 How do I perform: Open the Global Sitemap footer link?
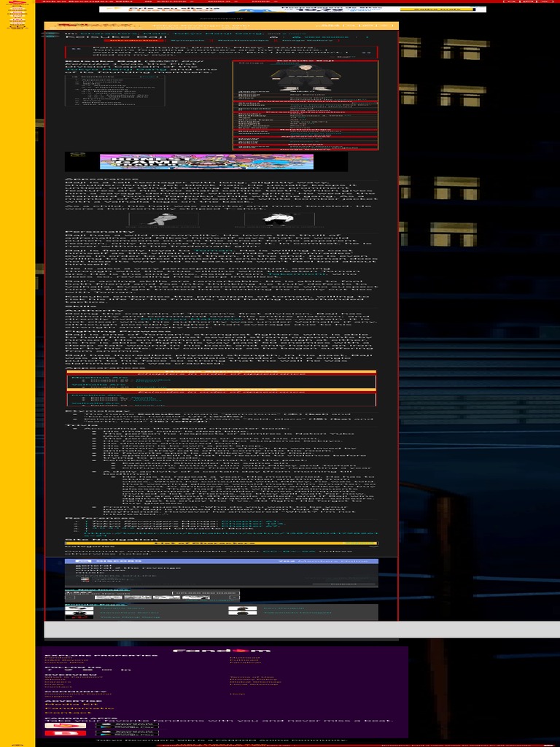(x=255, y=682)
